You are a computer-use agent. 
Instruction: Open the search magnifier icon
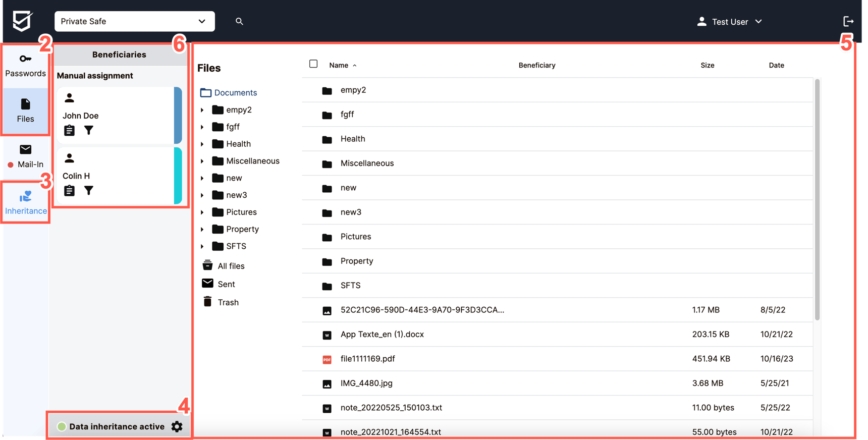click(239, 21)
